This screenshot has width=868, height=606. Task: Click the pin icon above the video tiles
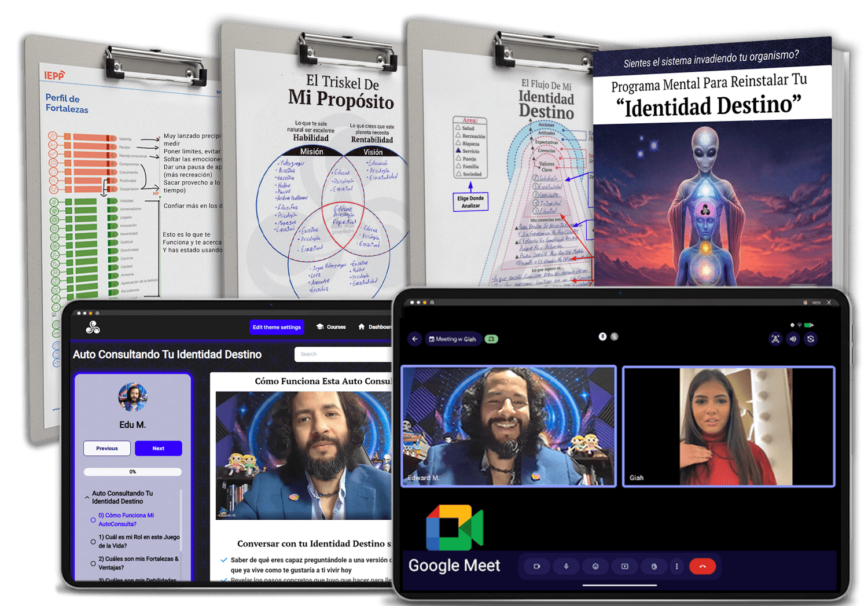pos(602,336)
